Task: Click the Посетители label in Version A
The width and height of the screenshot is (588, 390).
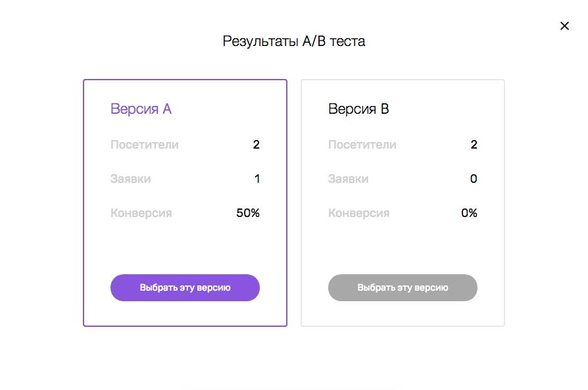Action: [145, 145]
